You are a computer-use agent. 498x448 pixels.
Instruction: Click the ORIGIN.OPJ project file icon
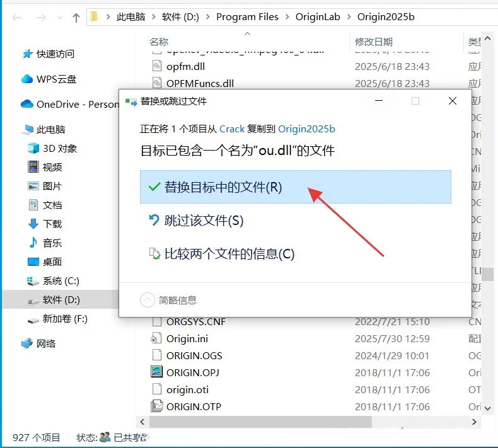click(156, 372)
